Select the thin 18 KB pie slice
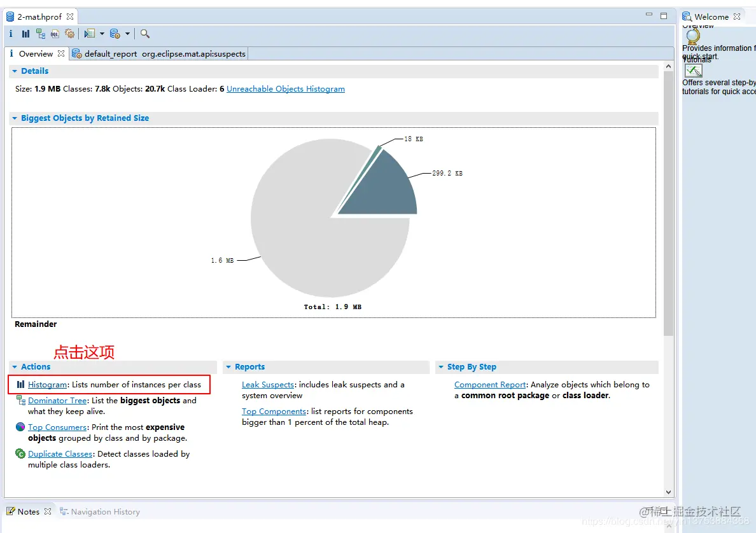This screenshot has width=756, height=533. [x=374, y=159]
